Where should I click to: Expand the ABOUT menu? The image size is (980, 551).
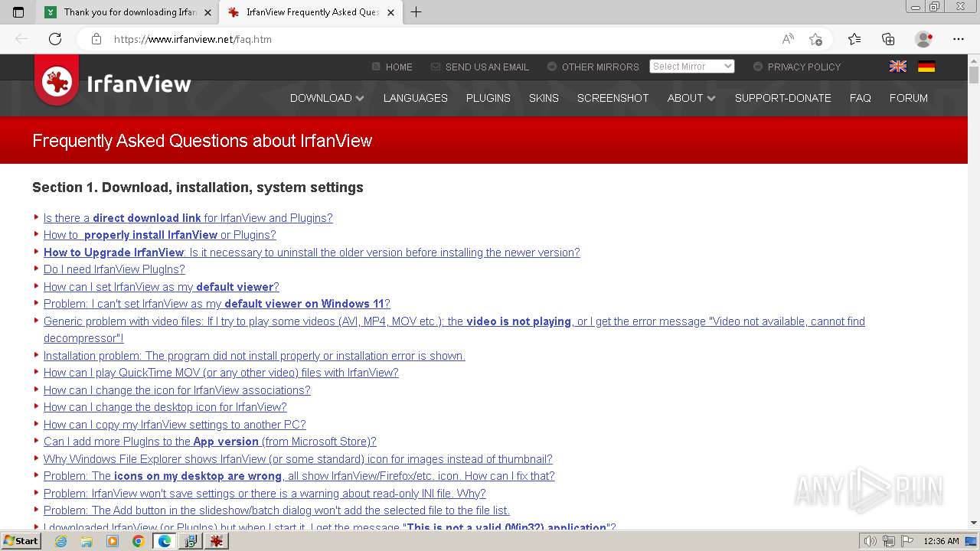(x=691, y=98)
